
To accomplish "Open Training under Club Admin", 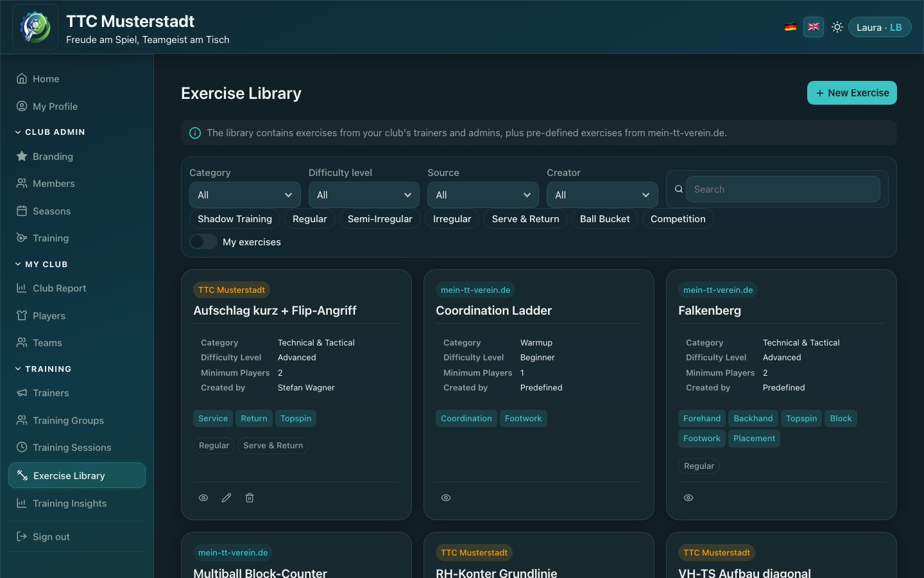I will (x=77, y=238).
